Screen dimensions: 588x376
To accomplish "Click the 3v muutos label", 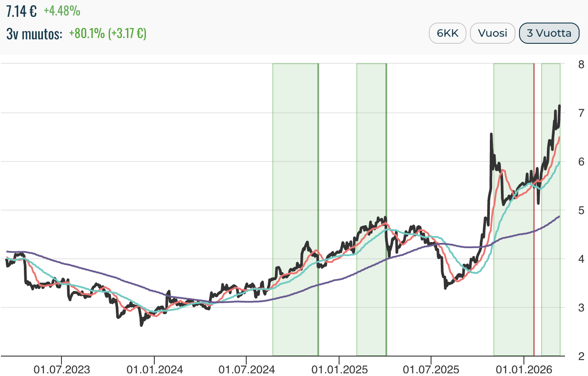I will point(34,34).
